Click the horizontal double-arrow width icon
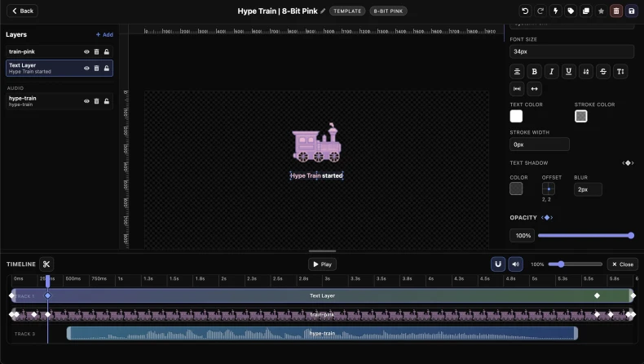The height and width of the screenshot is (364, 644). coord(534,88)
